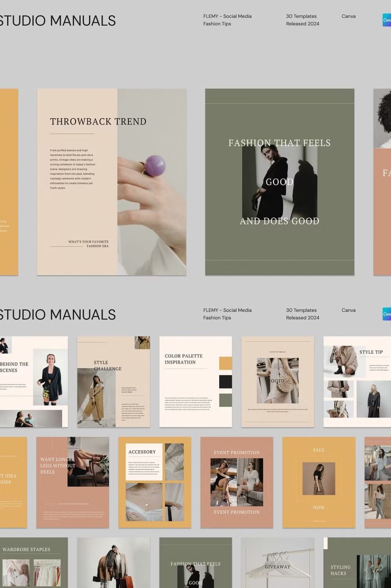Open the Event Promotion template

[237, 482]
